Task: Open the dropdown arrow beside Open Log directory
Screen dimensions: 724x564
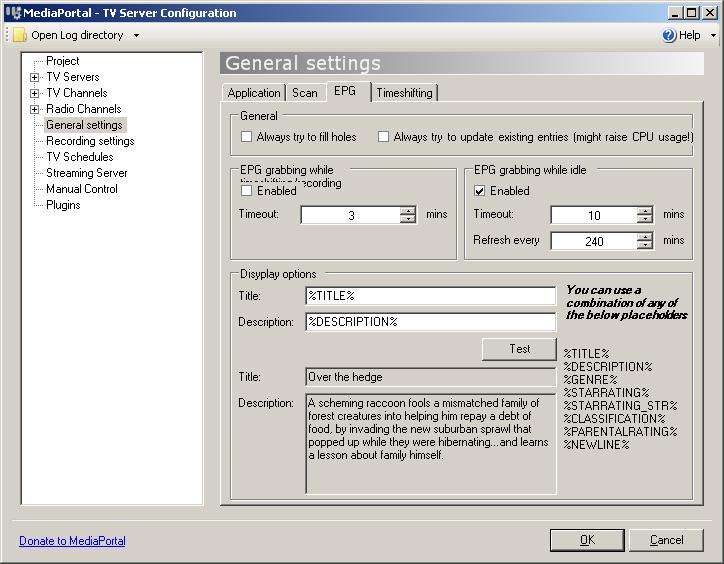Action: pos(136,36)
